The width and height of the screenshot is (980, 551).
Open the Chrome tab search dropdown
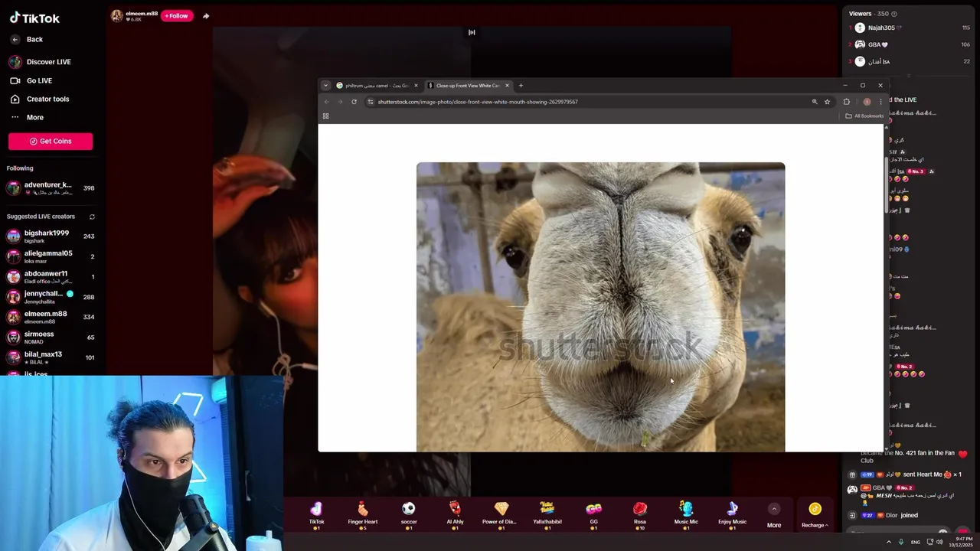pyautogui.click(x=325, y=86)
